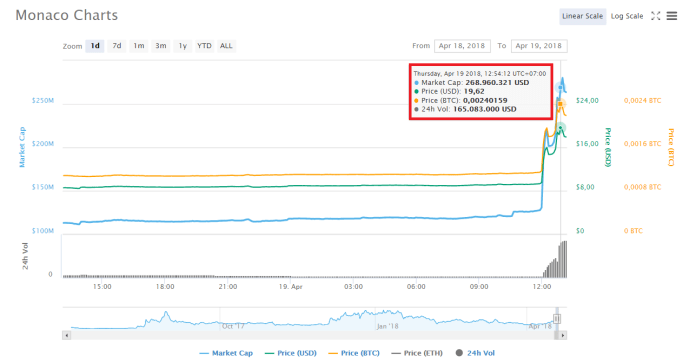The image size is (696, 362).
Task: Toggle Price (USD) series in legend
Action: click(291, 353)
